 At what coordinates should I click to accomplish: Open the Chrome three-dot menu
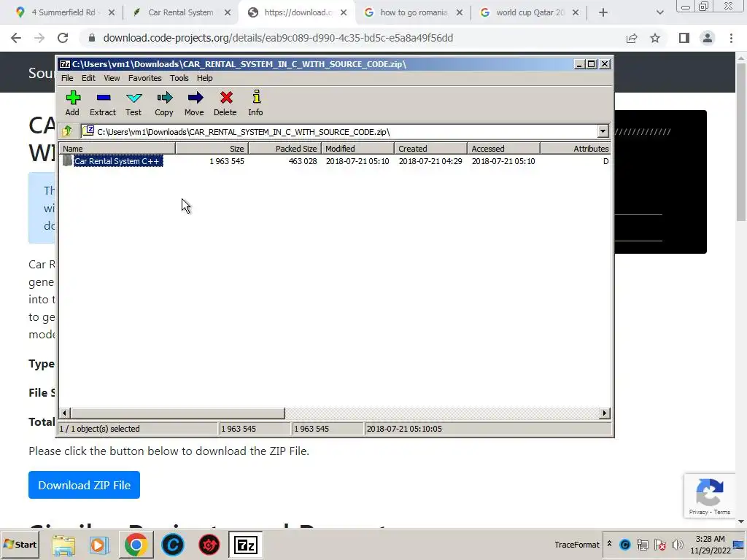pyautogui.click(x=731, y=38)
